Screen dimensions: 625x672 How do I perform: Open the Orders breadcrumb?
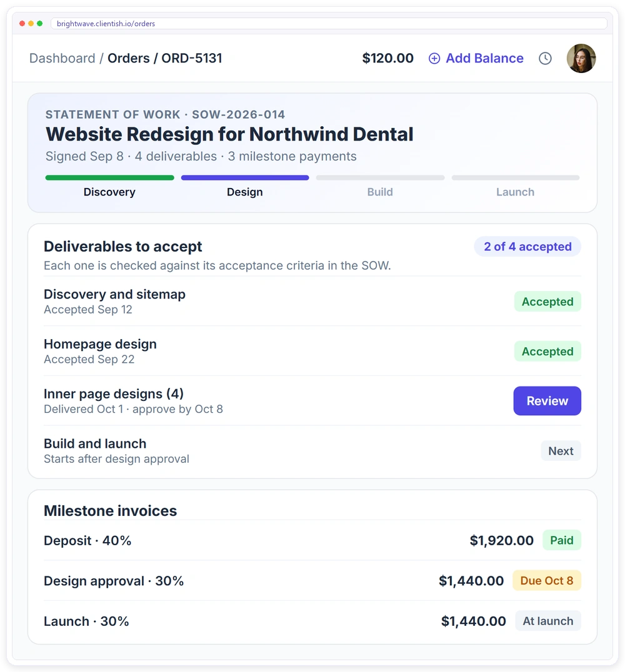[128, 58]
